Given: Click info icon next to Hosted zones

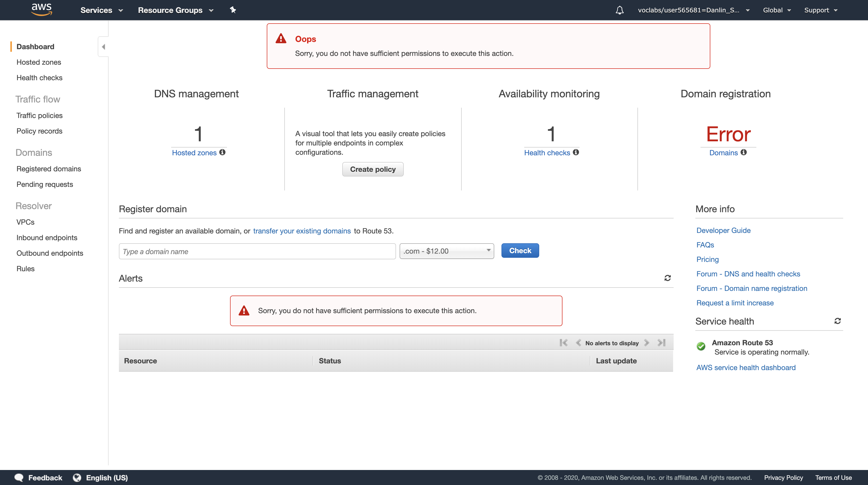Looking at the screenshot, I should point(222,152).
